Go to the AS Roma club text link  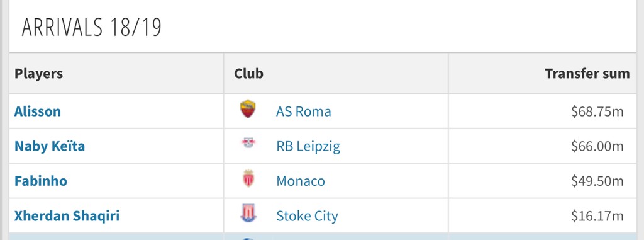304,111
